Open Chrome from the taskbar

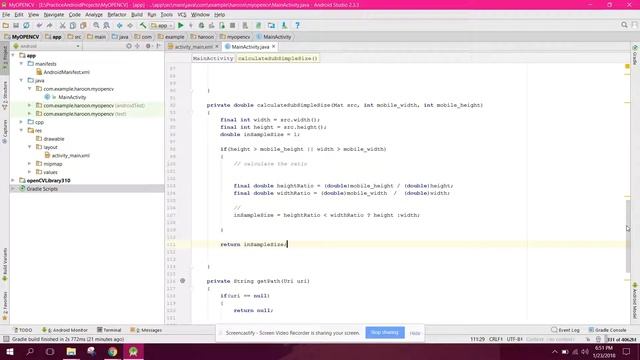(112, 351)
